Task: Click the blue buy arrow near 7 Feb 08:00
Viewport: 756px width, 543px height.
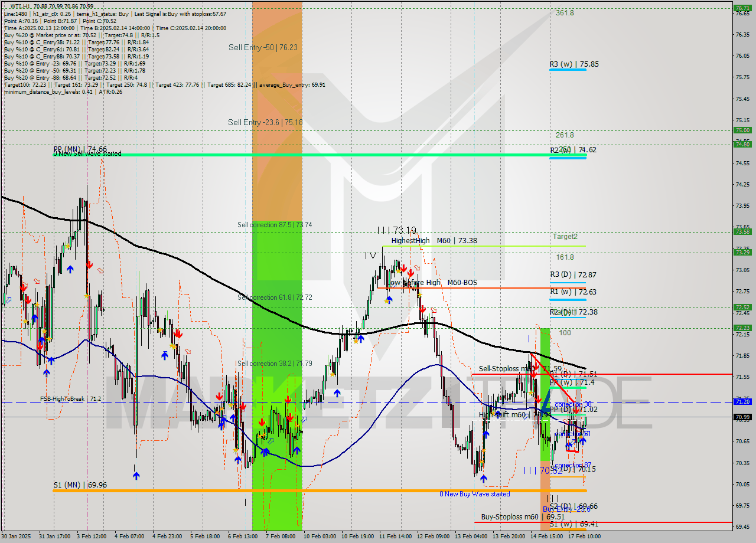Action: pos(266,452)
